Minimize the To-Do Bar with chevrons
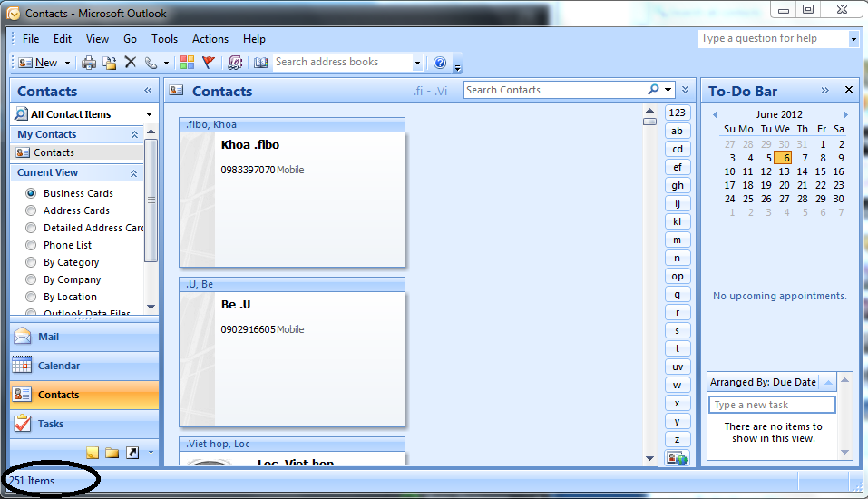 pyautogui.click(x=824, y=91)
